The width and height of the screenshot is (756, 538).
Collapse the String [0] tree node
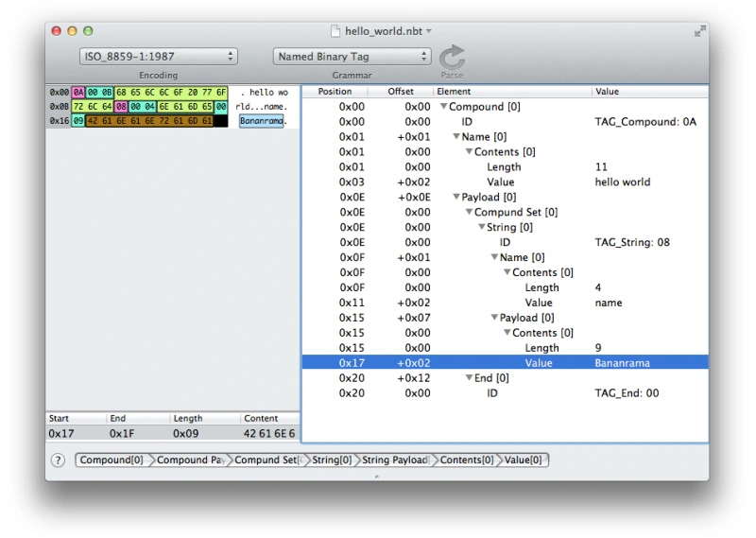coord(481,228)
